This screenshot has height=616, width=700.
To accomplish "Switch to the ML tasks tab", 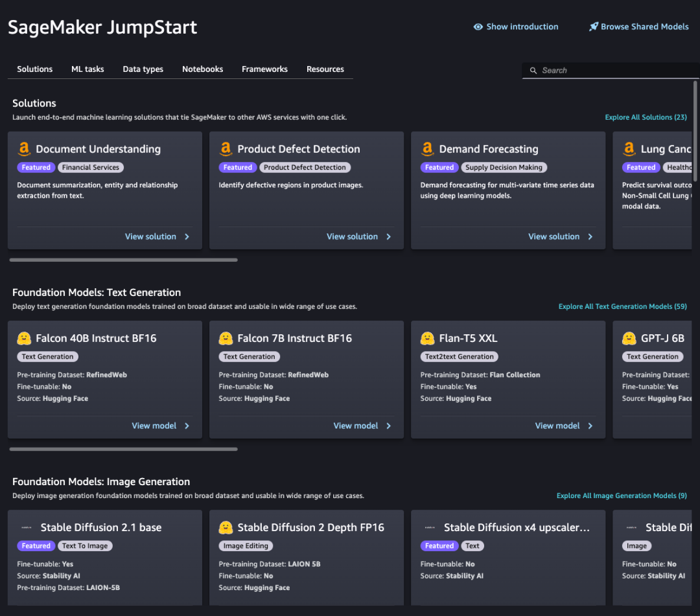I will [x=87, y=69].
